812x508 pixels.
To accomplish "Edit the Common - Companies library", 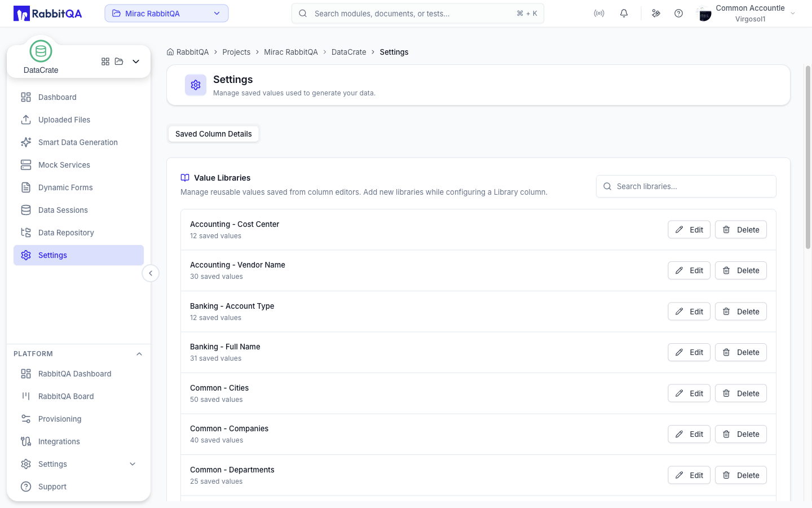I will 689,434.
